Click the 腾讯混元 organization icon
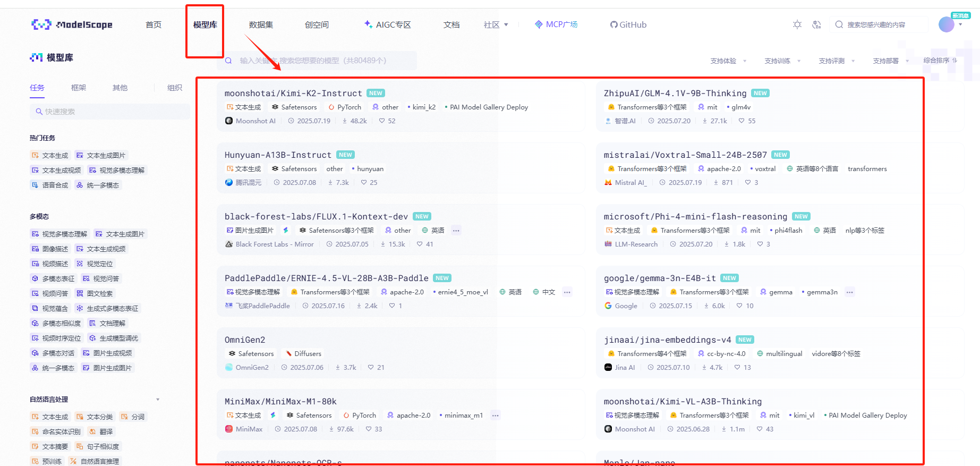 click(x=229, y=182)
